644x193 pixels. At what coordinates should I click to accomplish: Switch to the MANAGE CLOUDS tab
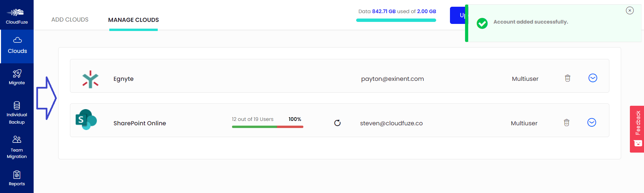coord(134,20)
